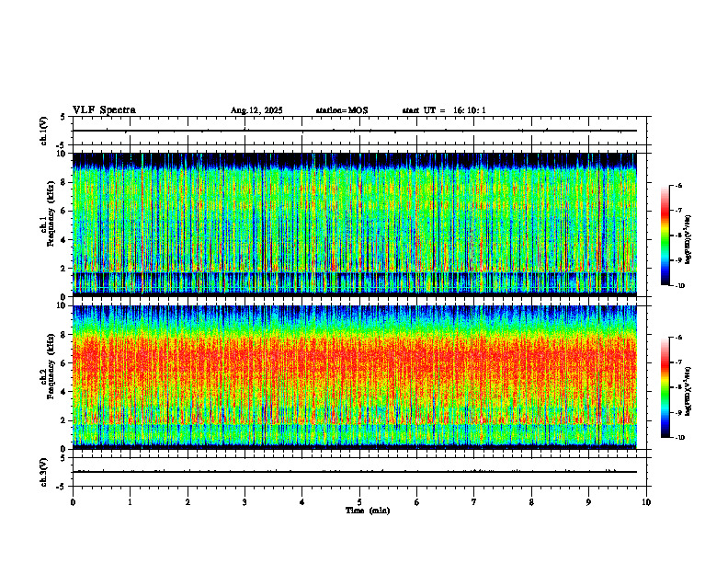Click the ch.1 color scale bar

pyautogui.click(x=665, y=236)
